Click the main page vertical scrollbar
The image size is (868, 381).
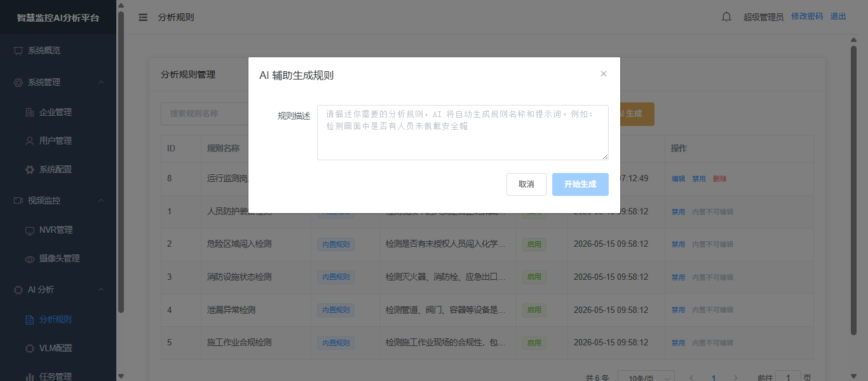pos(853,190)
